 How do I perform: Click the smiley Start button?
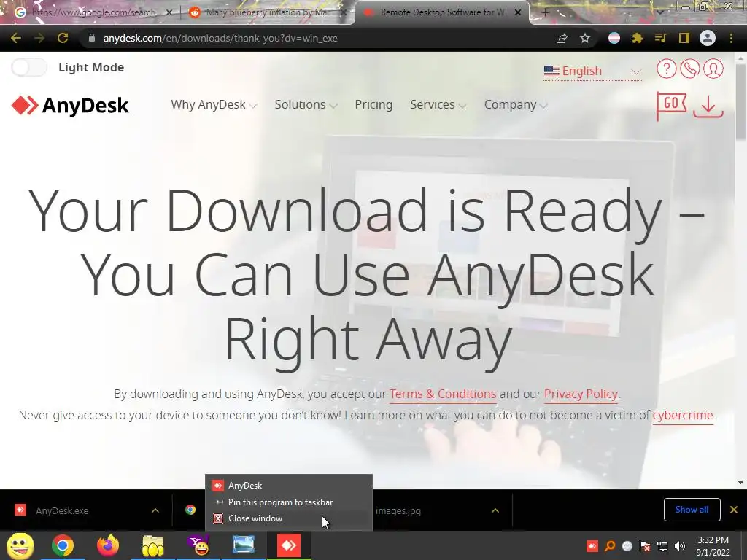click(x=20, y=545)
